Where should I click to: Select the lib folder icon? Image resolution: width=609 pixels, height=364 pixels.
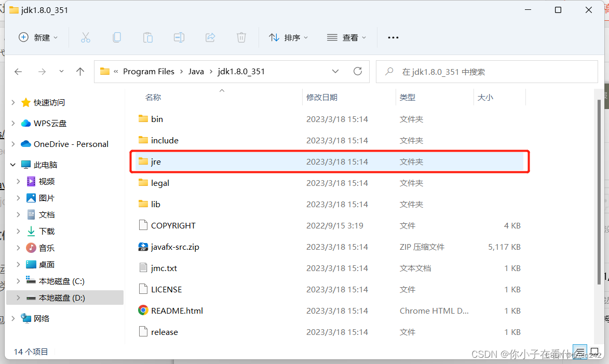(x=143, y=204)
